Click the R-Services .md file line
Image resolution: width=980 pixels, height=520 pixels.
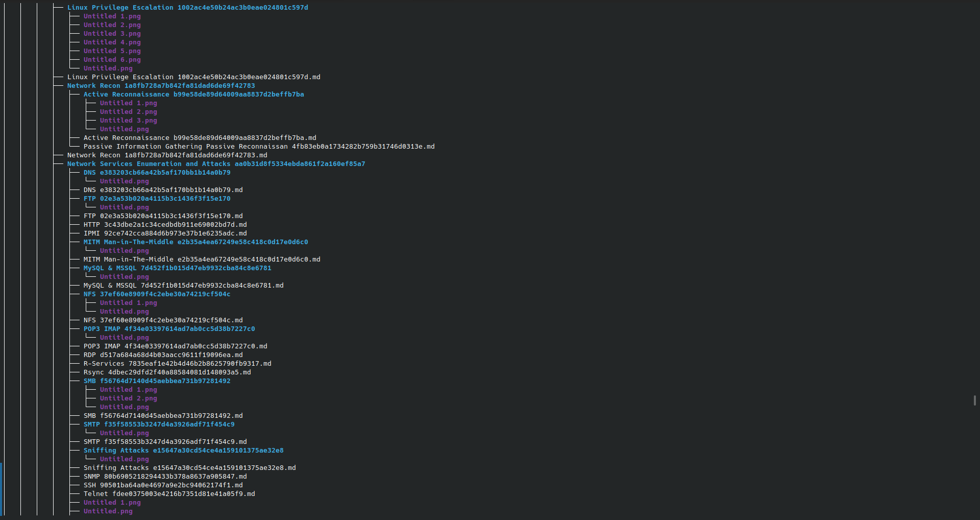pyautogui.click(x=178, y=364)
